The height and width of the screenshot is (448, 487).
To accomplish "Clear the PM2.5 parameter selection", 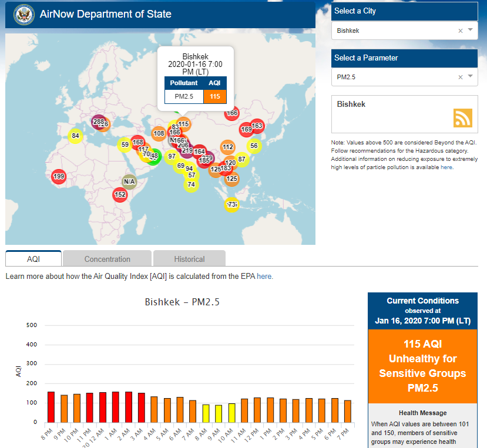I will 461,77.
